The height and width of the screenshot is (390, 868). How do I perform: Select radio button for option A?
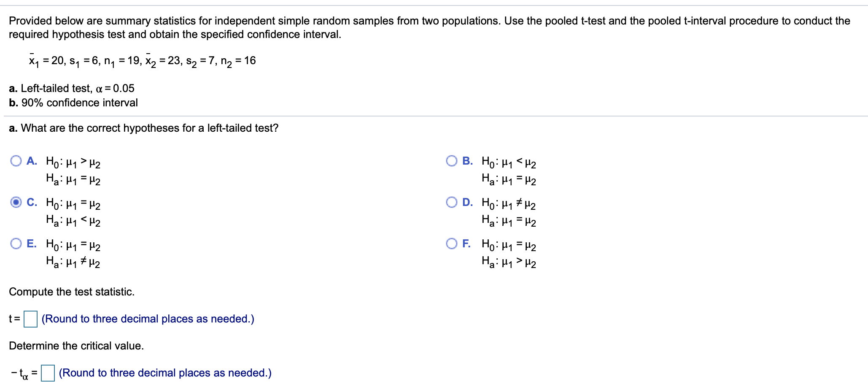[16, 161]
